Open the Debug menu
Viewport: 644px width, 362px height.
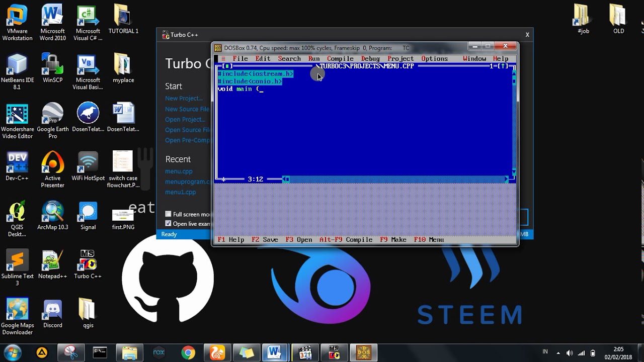click(x=370, y=59)
